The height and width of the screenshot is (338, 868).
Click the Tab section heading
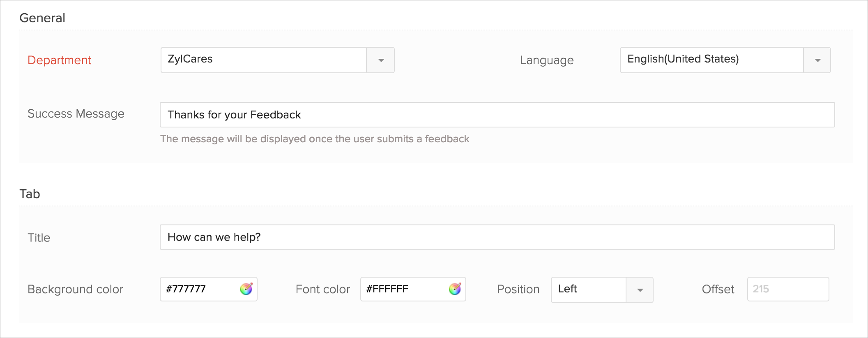[x=30, y=194]
